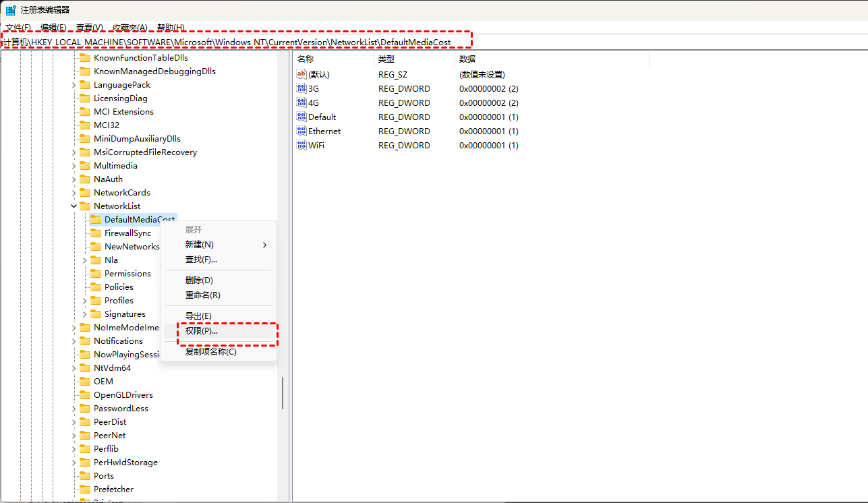
Task: Click the Multimedia folder icon
Action: (84, 166)
